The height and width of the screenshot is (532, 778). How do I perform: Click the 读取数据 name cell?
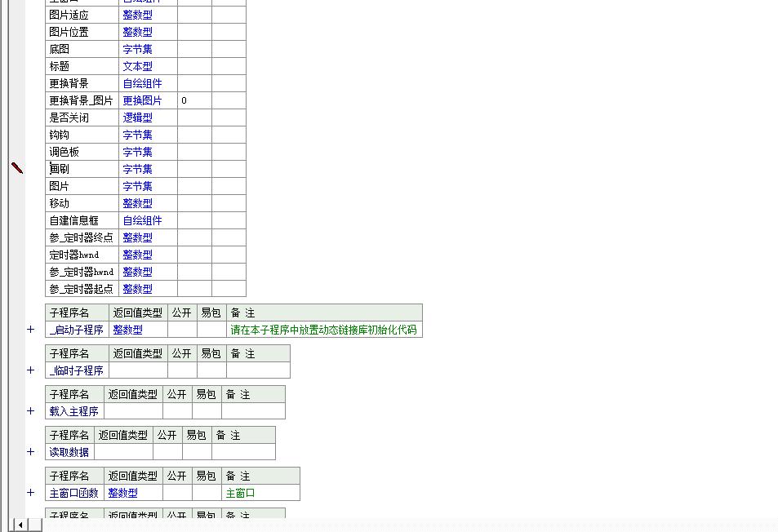pyautogui.click(x=69, y=452)
